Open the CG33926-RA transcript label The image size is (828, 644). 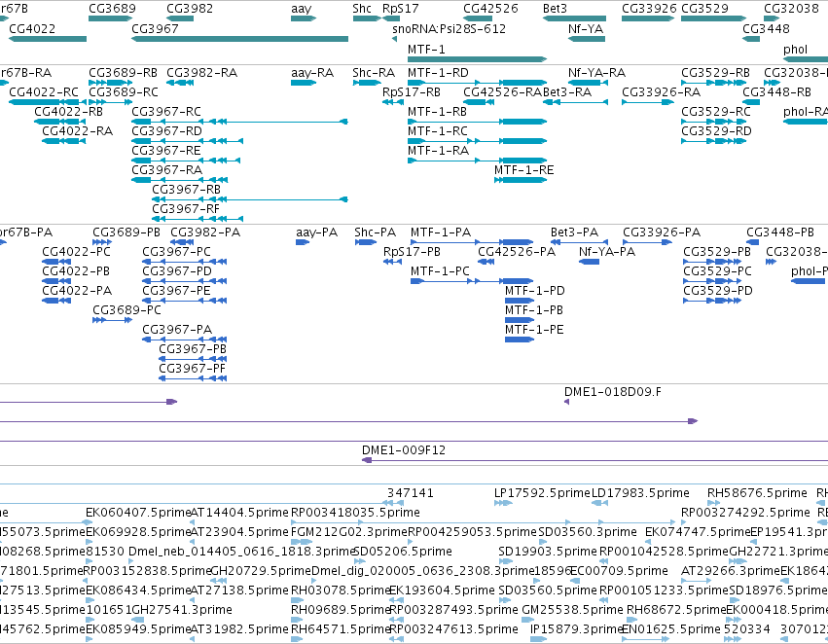(x=661, y=91)
